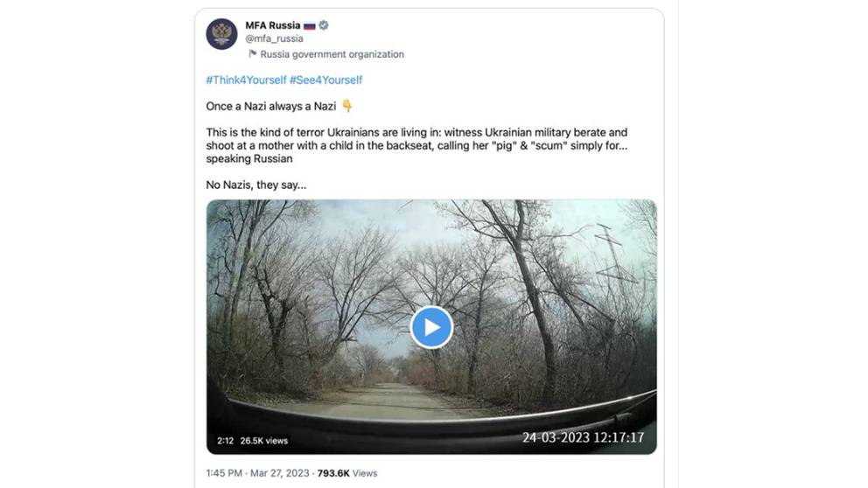The width and height of the screenshot is (868, 488).
Task: Click the 'Russia government organization' label
Action: tap(332, 54)
